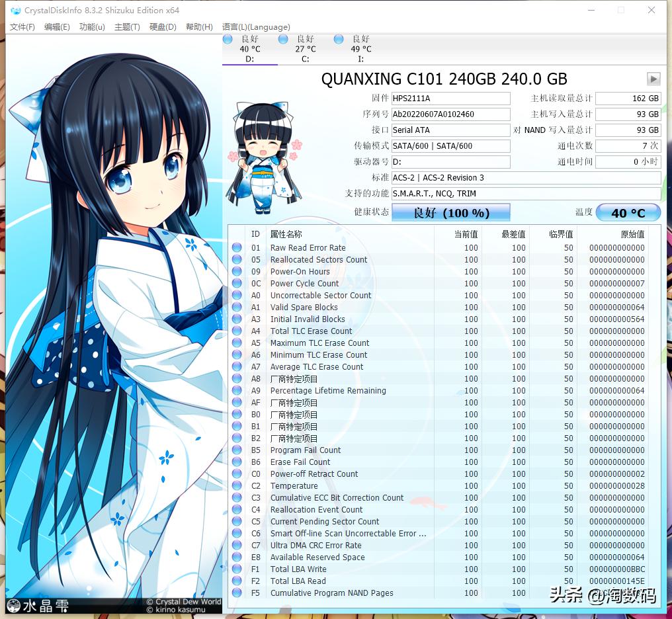Click the 40 °C temperature button
Viewport: 672px width, 619px height.
[x=628, y=213]
